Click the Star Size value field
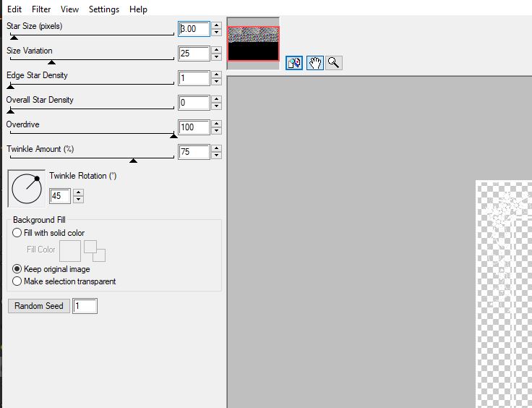 [194, 29]
